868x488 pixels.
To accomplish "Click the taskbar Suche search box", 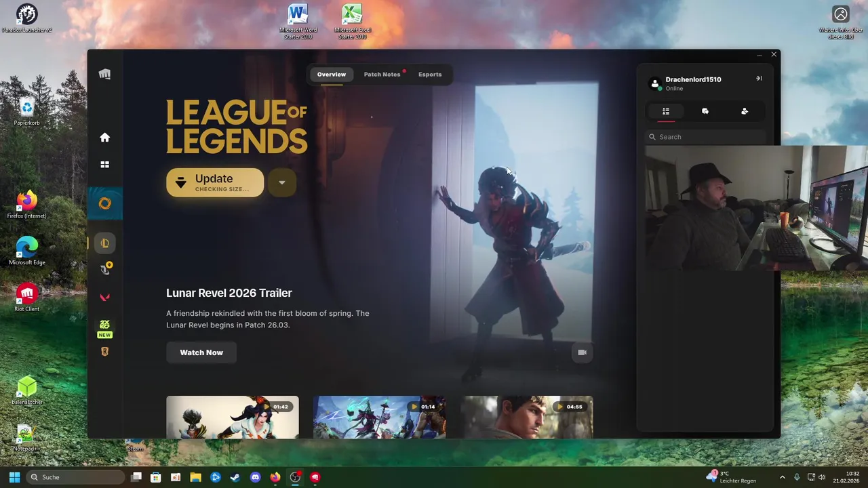I will tap(76, 477).
